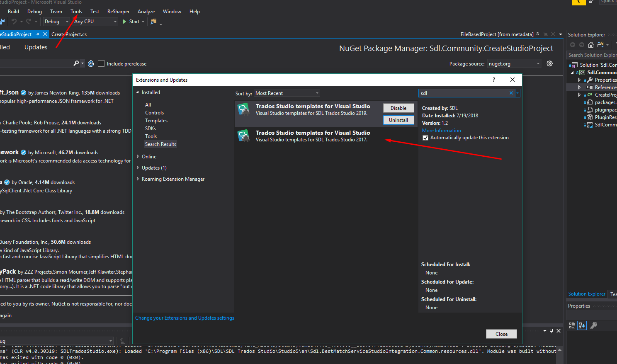Image resolution: width=617 pixels, height=364 pixels.
Task: Click the Disable button
Action: coord(398,108)
